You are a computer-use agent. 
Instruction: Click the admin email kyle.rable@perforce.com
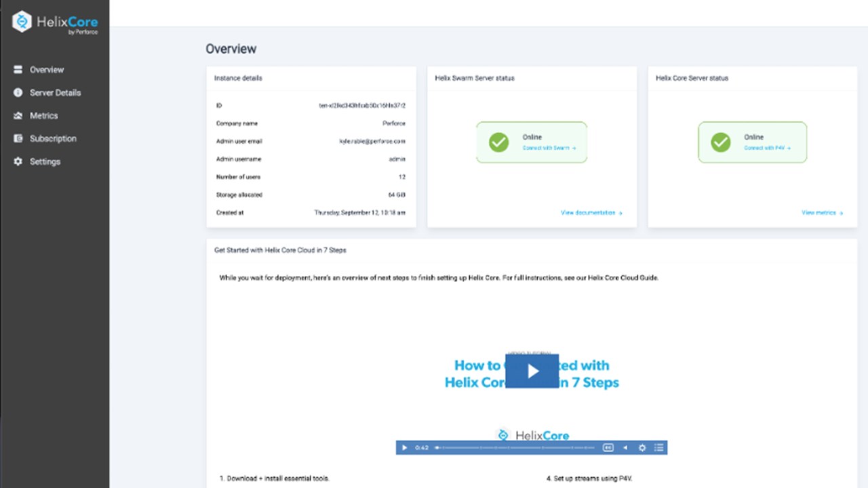[x=372, y=142]
